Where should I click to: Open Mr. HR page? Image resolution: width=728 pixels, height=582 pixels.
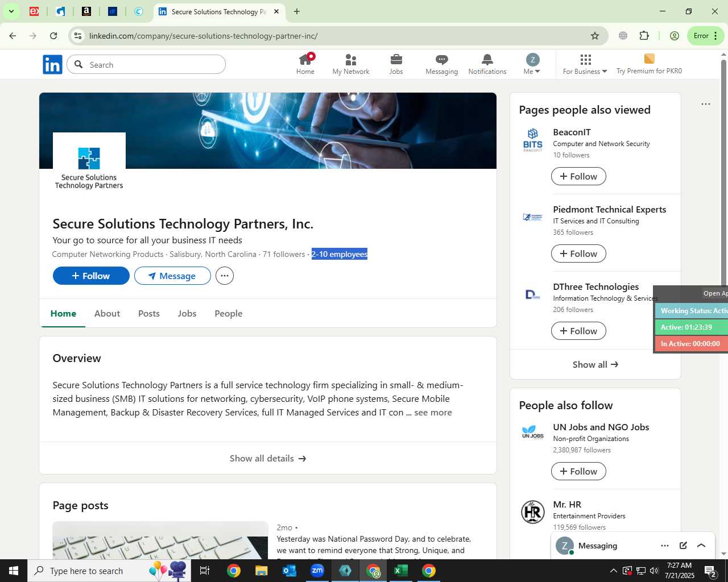pyautogui.click(x=567, y=504)
